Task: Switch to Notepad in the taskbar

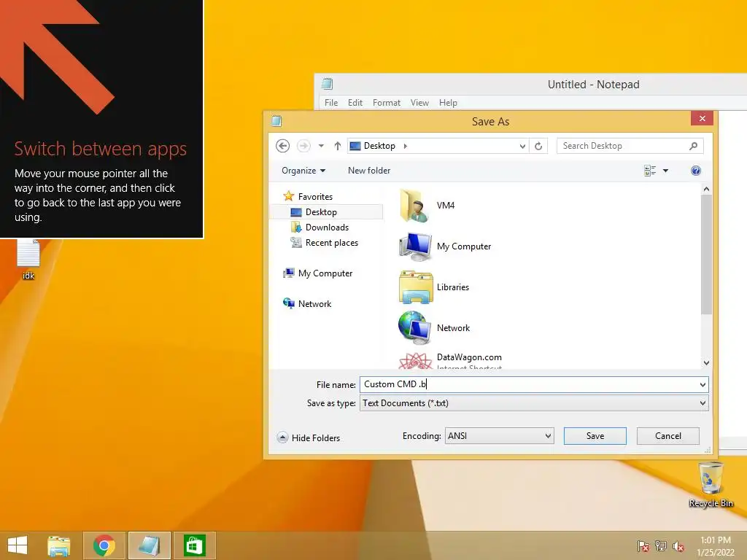Action: pyautogui.click(x=149, y=545)
